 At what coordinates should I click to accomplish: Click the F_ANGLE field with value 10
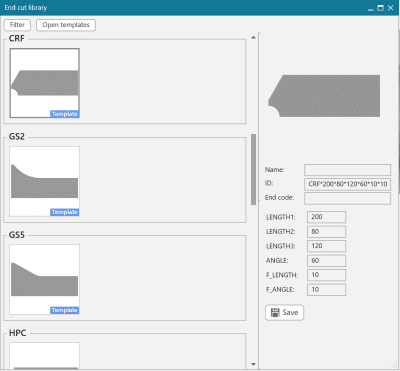327,290
